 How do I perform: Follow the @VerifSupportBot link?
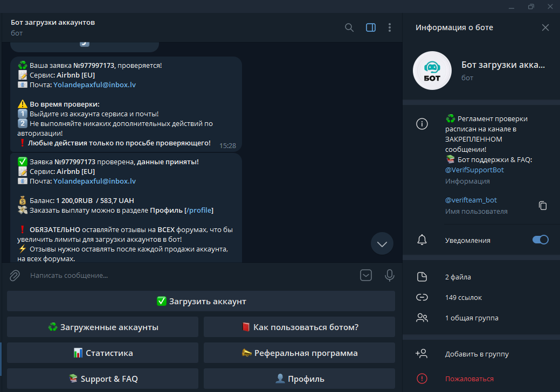click(474, 170)
